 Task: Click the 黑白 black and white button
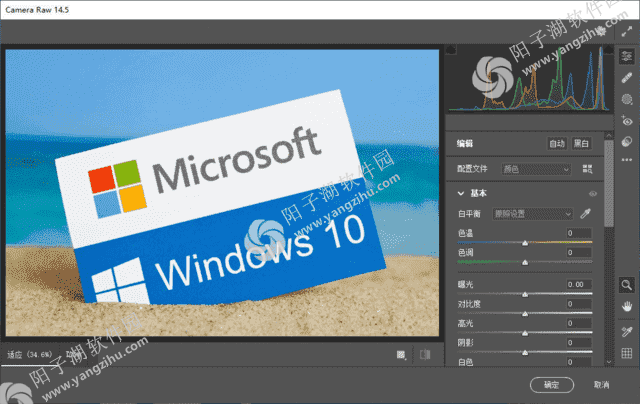pos(581,144)
